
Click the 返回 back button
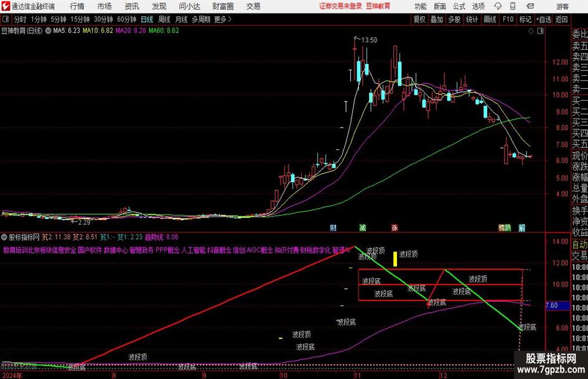tap(561, 19)
